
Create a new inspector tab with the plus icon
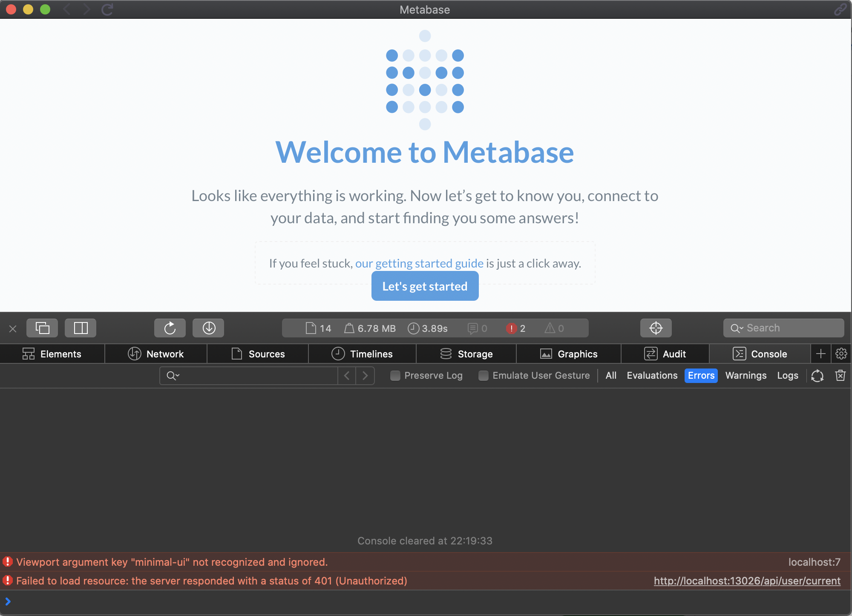[x=820, y=354]
